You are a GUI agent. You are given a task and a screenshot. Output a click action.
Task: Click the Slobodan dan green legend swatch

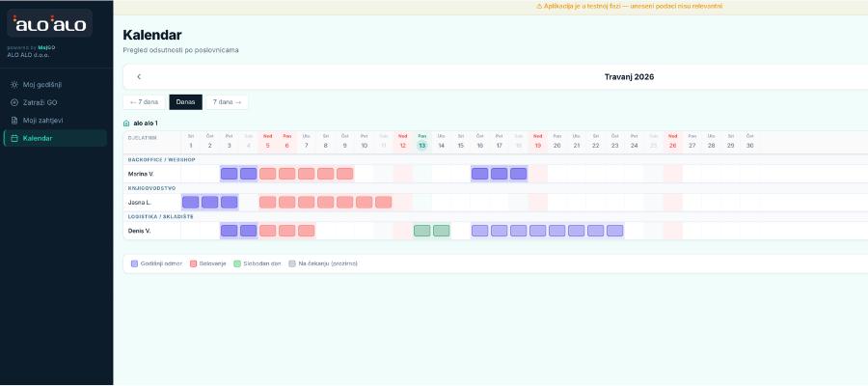pyautogui.click(x=237, y=262)
